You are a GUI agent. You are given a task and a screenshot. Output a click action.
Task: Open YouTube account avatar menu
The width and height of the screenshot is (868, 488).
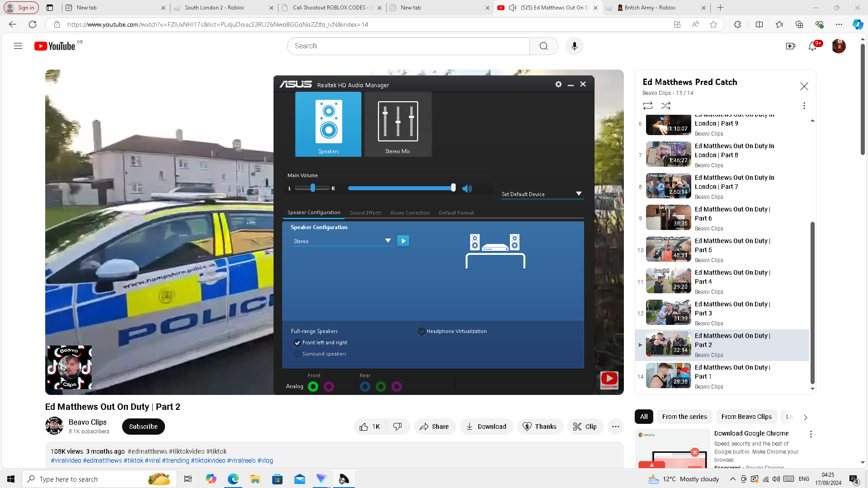pos(839,46)
